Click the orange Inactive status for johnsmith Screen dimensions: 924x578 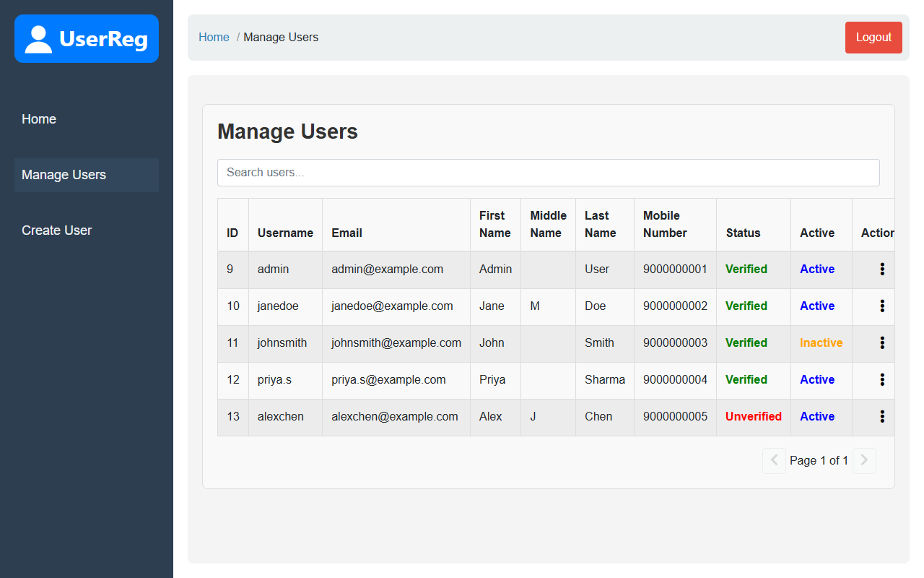(x=821, y=343)
